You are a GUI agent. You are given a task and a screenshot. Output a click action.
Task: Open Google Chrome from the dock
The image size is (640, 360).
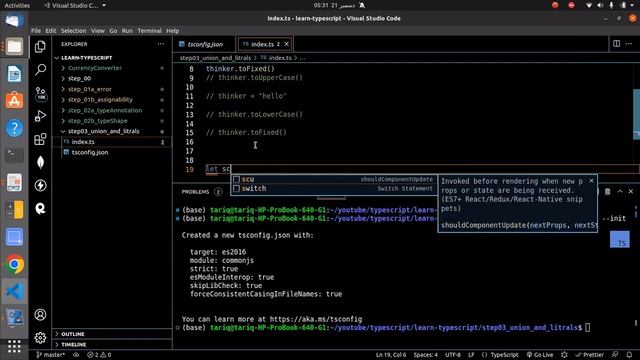click(14, 264)
